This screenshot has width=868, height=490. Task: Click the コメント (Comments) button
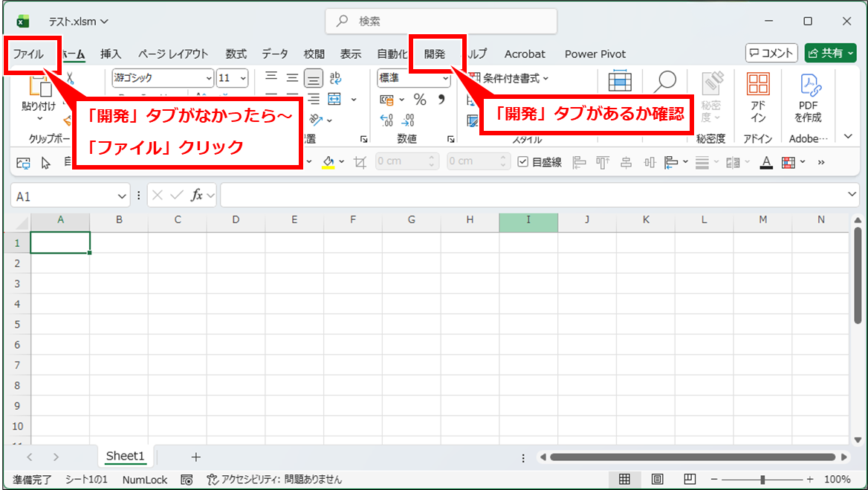pos(771,54)
